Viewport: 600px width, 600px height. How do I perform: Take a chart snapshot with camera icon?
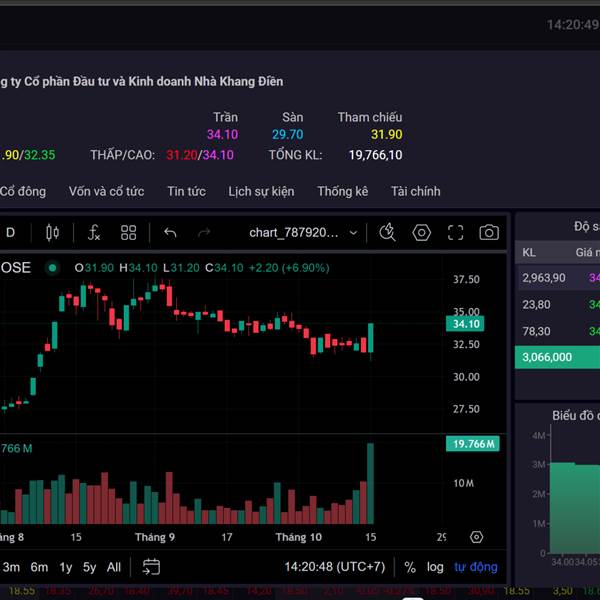489,233
